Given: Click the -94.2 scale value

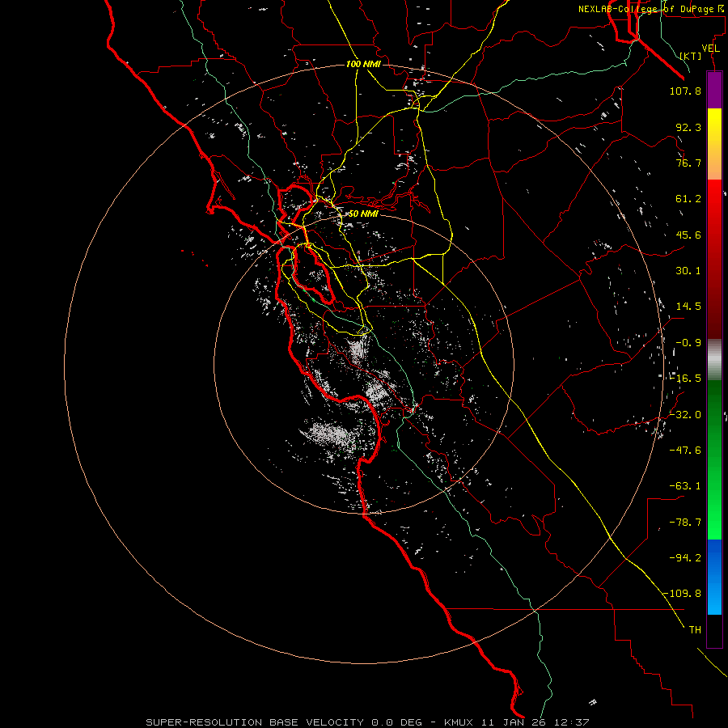Looking at the screenshot, I should pos(685,557).
